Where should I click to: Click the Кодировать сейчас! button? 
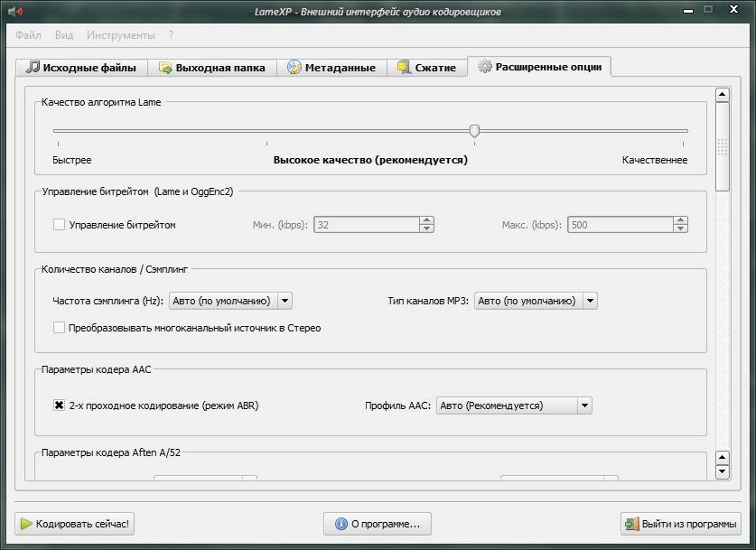click(75, 524)
